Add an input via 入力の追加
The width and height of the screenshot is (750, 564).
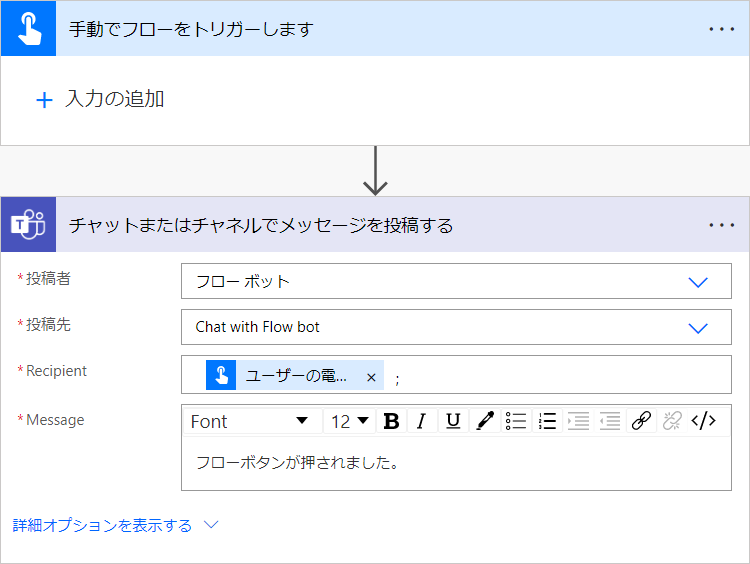pyautogui.click(x=100, y=100)
